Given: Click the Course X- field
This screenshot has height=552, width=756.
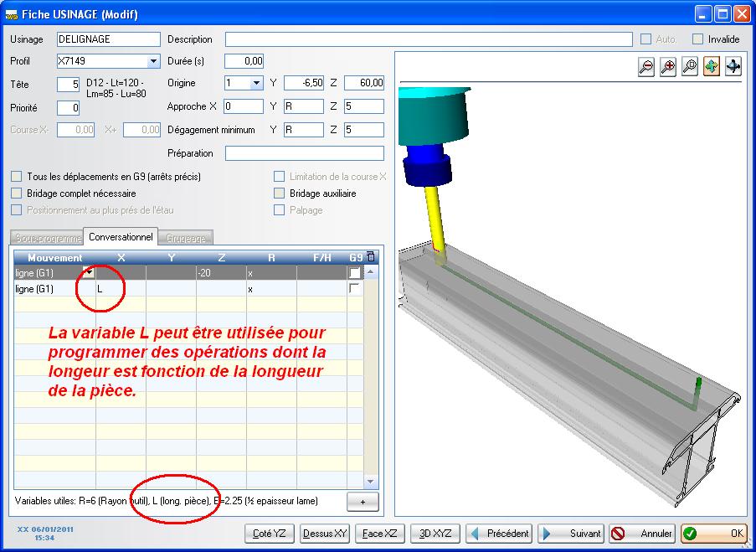Looking at the screenshot, I should (x=75, y=130).
